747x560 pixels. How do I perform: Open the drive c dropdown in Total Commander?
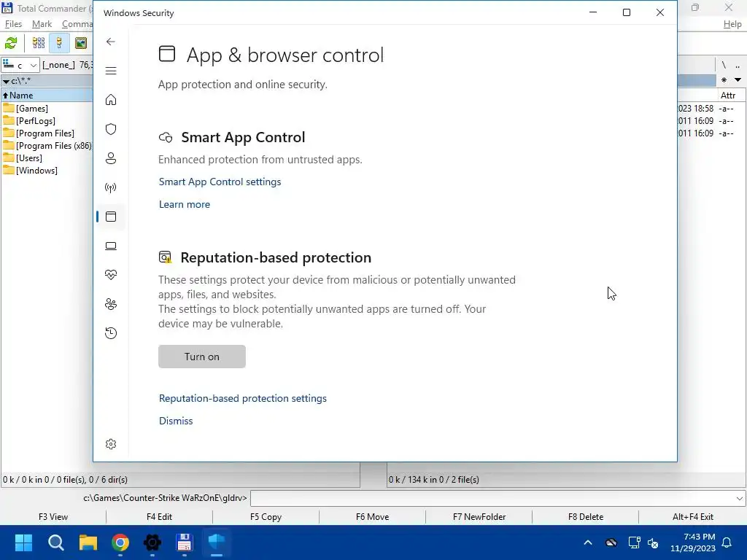20,65
